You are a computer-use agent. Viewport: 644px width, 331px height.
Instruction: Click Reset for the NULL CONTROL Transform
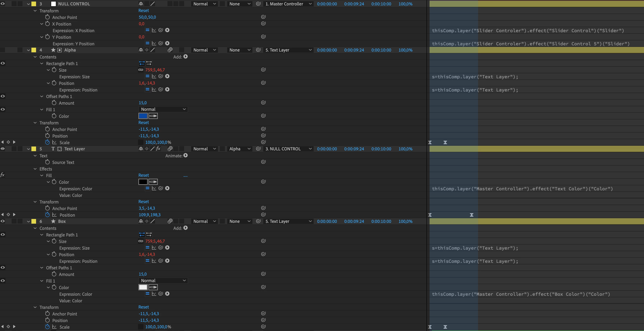point(143,10)
